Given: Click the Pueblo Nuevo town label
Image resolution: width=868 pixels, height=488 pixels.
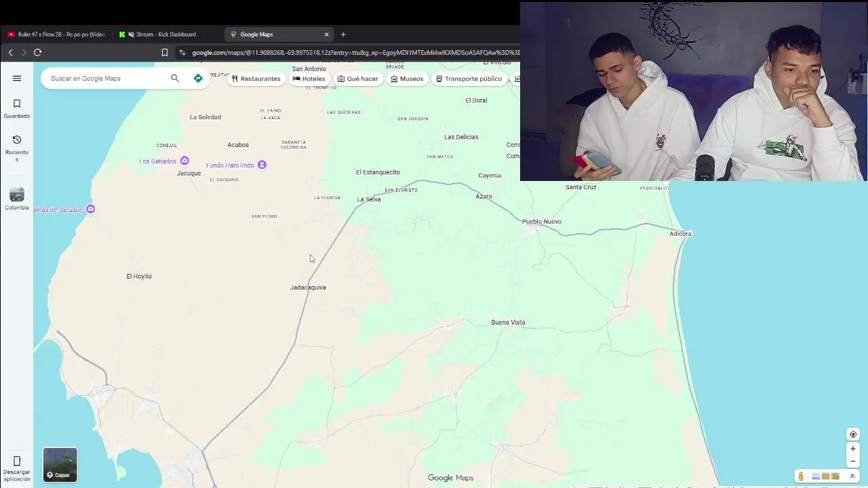Looking at the screenshot, I should (542, 222).
